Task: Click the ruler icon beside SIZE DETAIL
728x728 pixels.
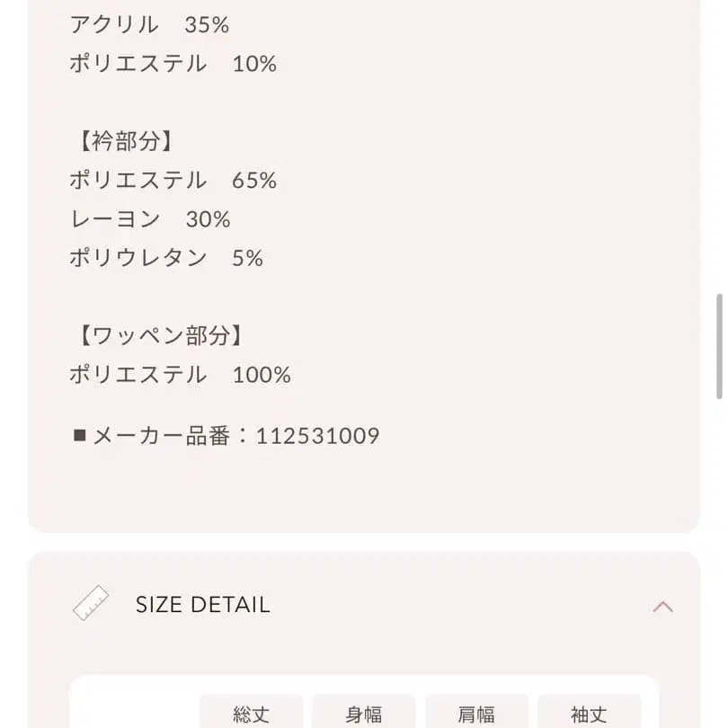Action: point(91,604)
